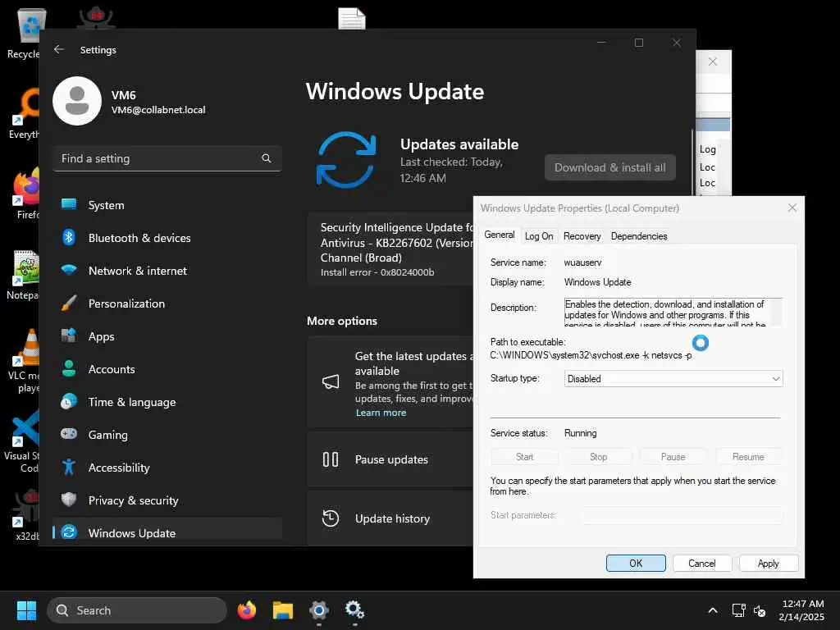Click the VM6 account avatar

[x=77, y=101]
